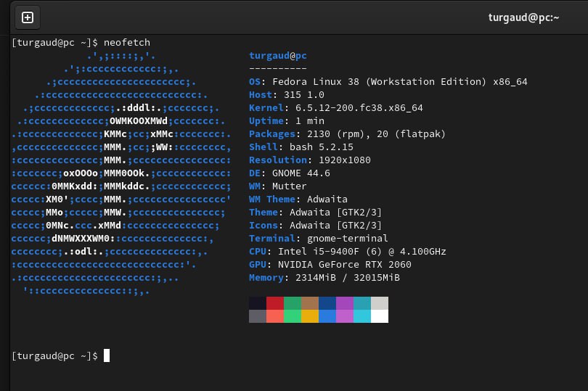Select the Memory line 2314MiB / 32015MiB
This screenshot has width=588, height=391.
click(x=324, y=278)
